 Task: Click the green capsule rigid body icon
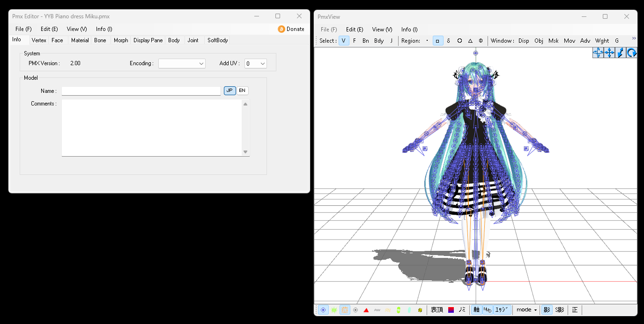coord(399,310)
